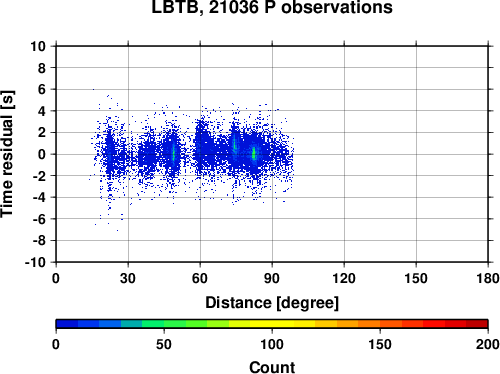Click the Distance [degree] x-axis label

(272, 303)
